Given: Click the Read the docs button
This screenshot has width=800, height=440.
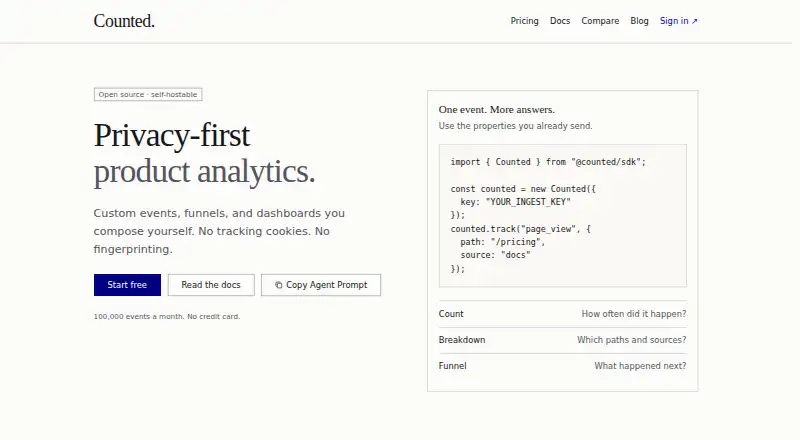Looking at the screenshot, I should tap(211, 285).
